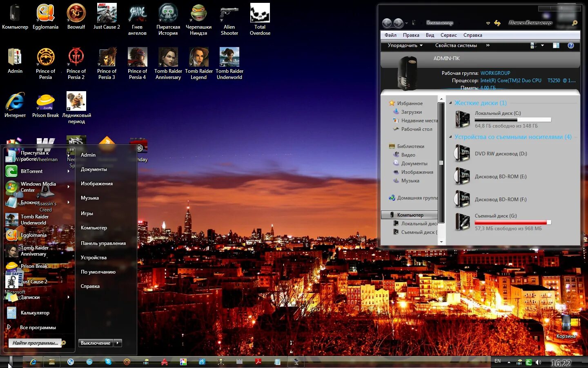Open the Сервис menu in Explorer
This screenshot has height=368, width=588.
(448, 35)
